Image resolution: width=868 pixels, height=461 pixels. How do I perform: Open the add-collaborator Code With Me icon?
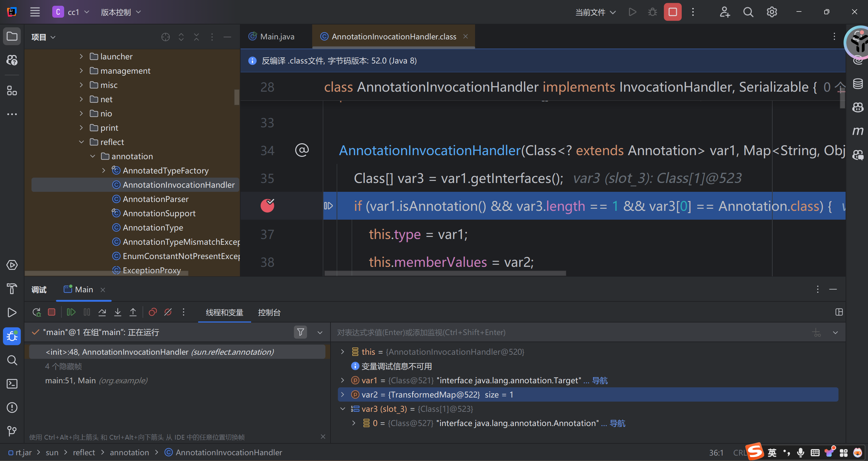(724, 12)
